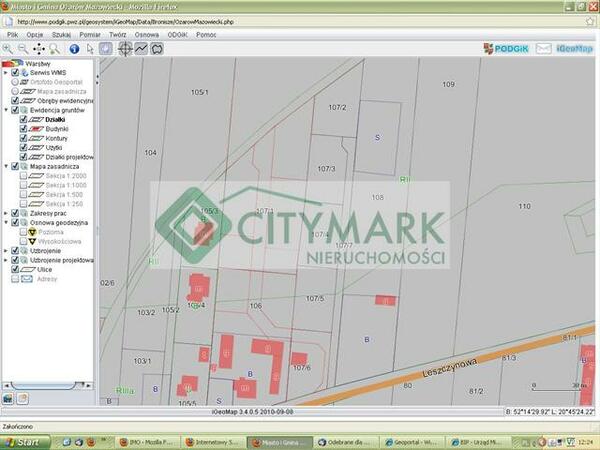Collapse the Mapa zasadnicza group
The width and height of the screenshot is (600, 450).
tap(6, 166)
